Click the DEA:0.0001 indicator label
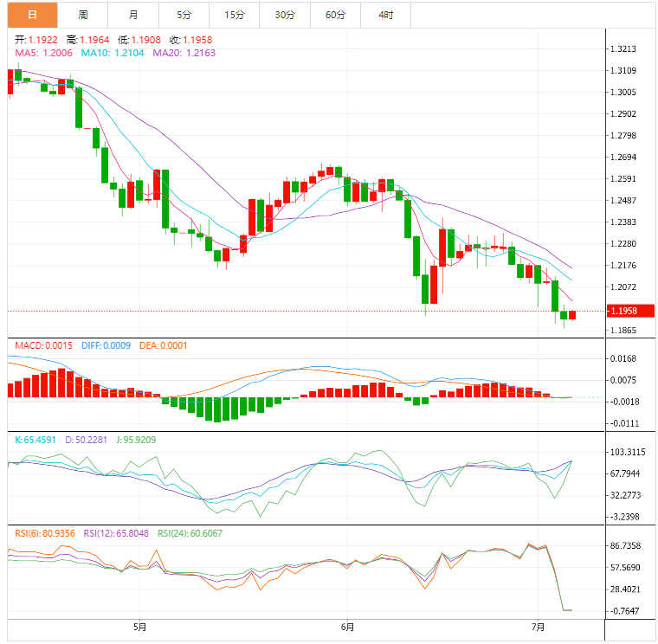Image resolution: width=658 pixels, height=644 pixels. pos(164,345)
